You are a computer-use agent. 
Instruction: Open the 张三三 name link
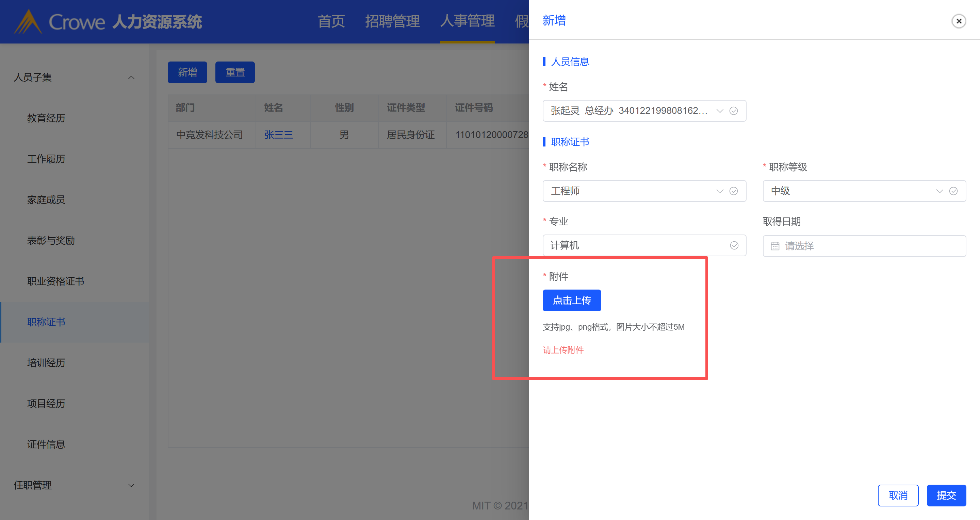click(278, 135)
